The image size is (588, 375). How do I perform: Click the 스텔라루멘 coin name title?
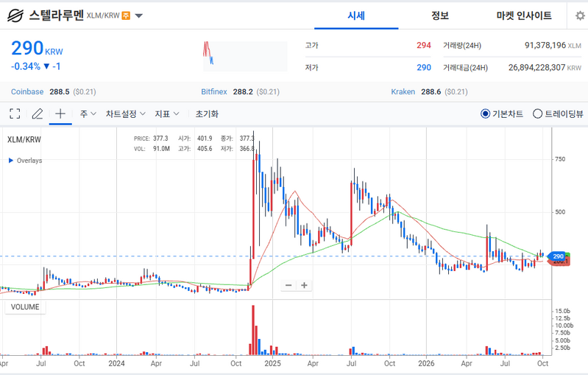[56, 15]
